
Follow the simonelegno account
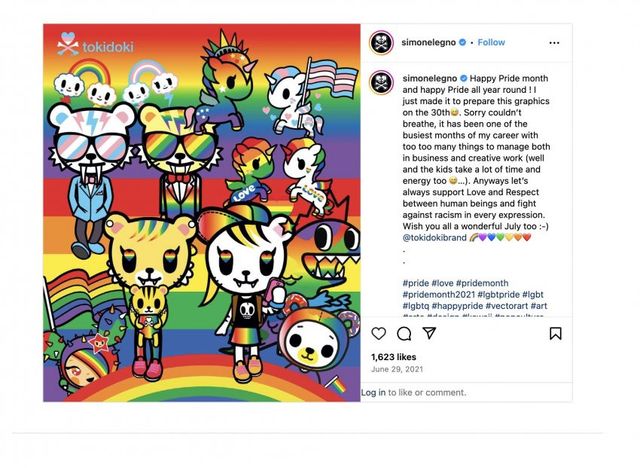pyautogui.click(x=491, y=43)
